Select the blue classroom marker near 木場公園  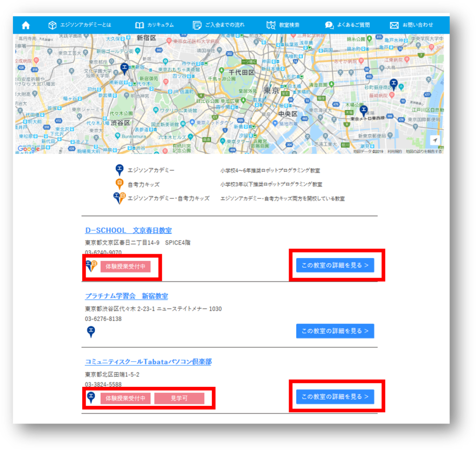(364, 112)
